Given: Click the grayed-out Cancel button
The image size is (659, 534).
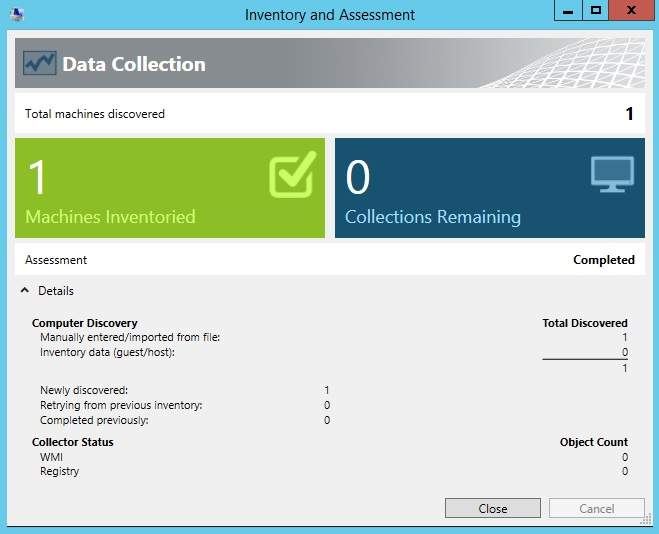Looking at the screenshot, I should 596,508.
